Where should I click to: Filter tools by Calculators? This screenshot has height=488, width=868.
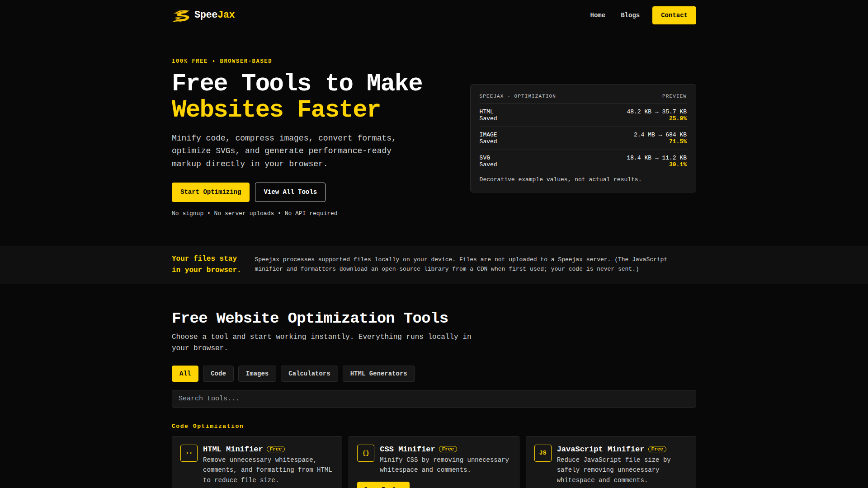(309, 374)
